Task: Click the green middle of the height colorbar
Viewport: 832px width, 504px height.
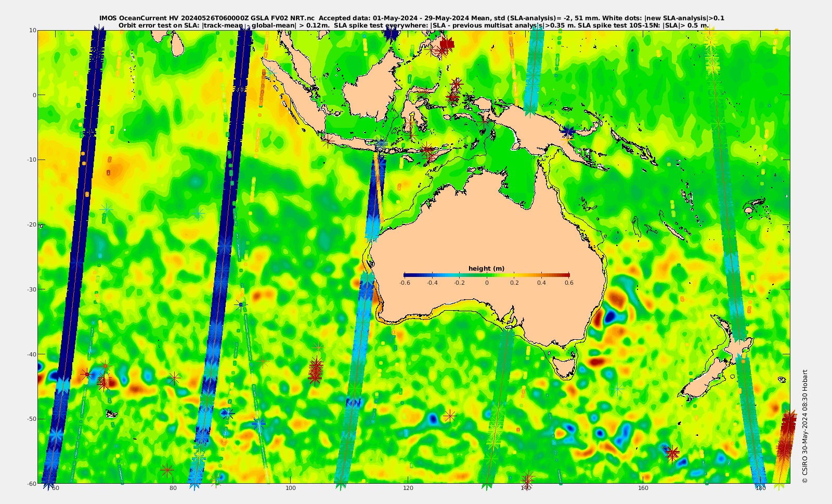Action: 487,275
